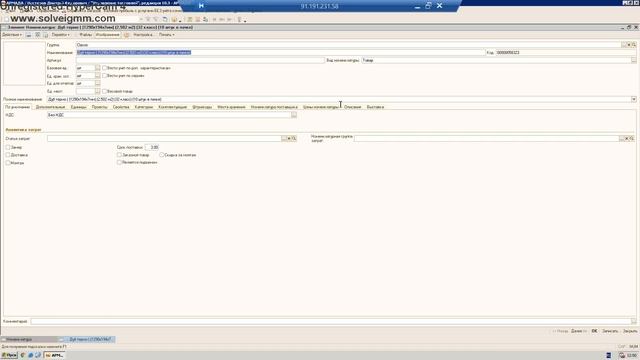Click the third icon after Действия menu
The image size is (640, 360).
(45, 35)
